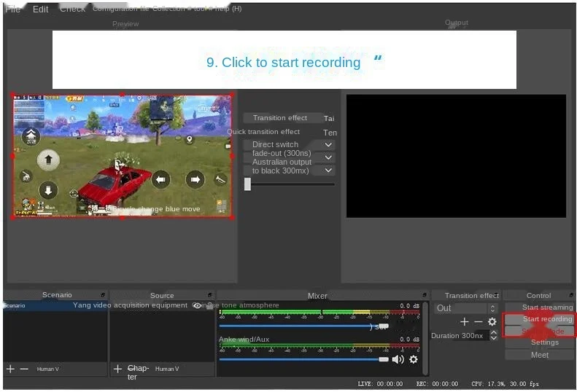Click the Anke wind/Aux 0.0 dB value
Viewport: 577px width, 392px height.
click(409, 339)
